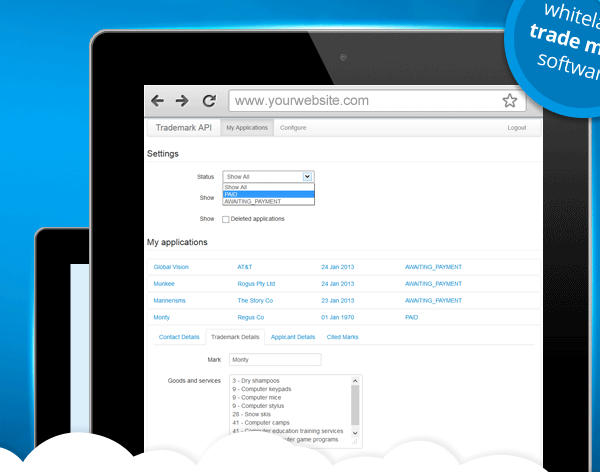Screen dimensions: 600x472
Task: Bookmark the page with star icon
Action: [x=510, y=101]
